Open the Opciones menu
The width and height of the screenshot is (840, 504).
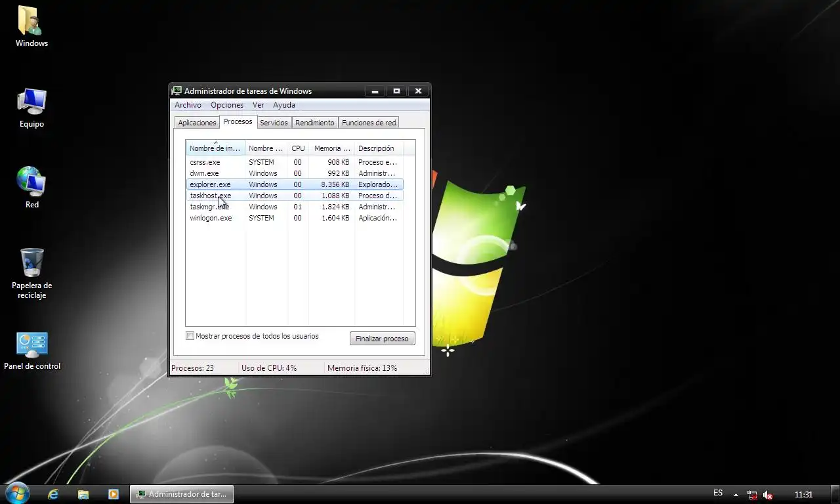coord(227,105)
